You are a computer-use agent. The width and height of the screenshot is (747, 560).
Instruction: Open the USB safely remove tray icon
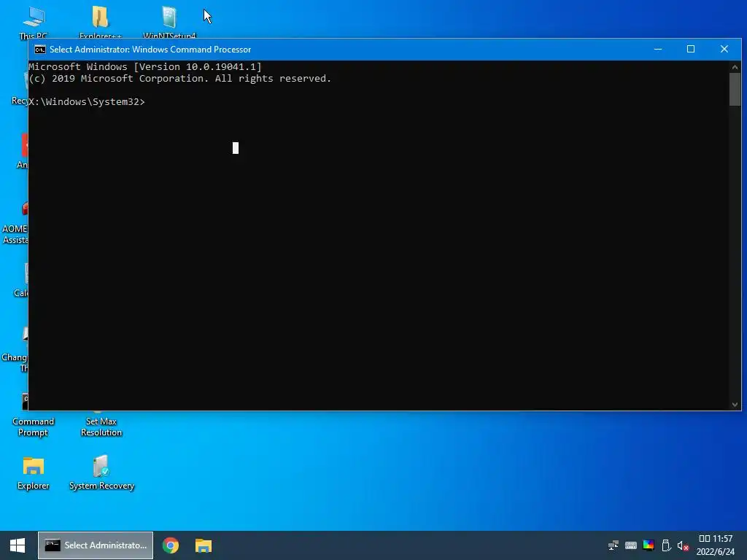pyautogui.click(x=666, y=545)
